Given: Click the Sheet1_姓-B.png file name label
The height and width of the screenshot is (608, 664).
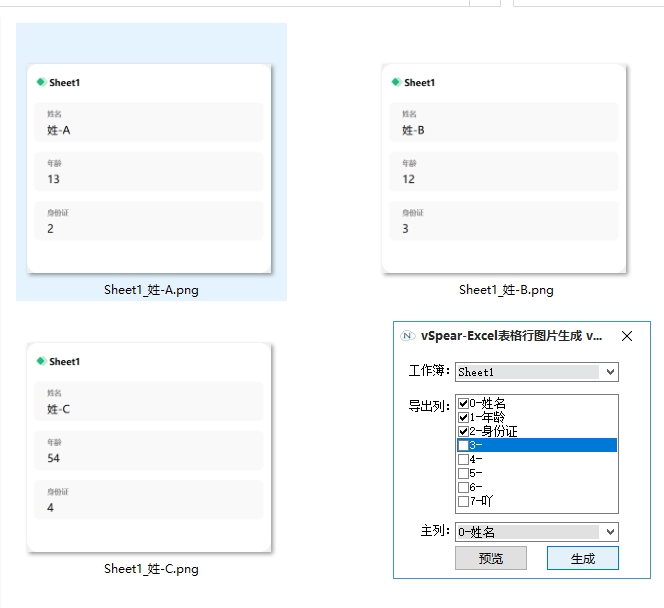Looking at the screenshot, I should tap(505, 290).
